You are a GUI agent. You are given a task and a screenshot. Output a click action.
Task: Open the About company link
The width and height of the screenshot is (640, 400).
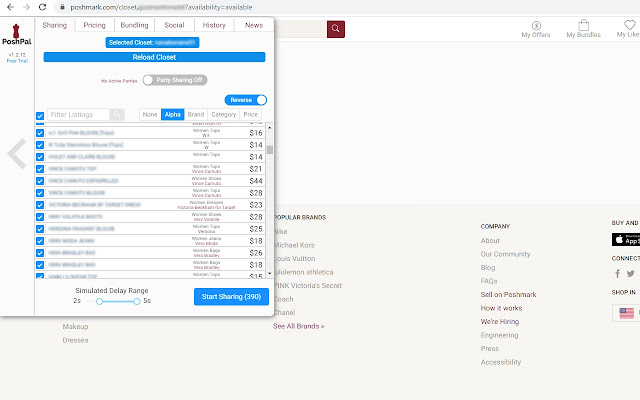[x=490, y=241]
